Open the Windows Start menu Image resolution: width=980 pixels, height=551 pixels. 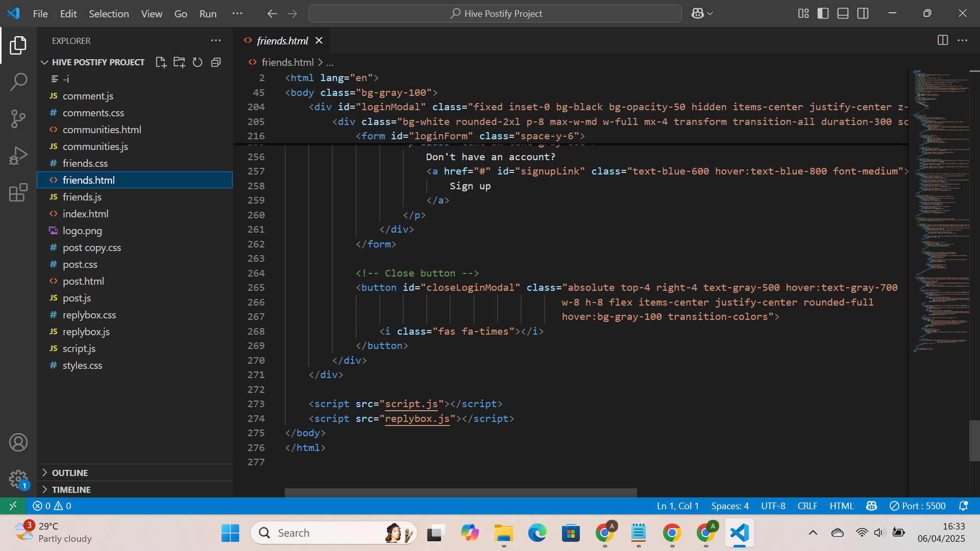click(230, 533)
